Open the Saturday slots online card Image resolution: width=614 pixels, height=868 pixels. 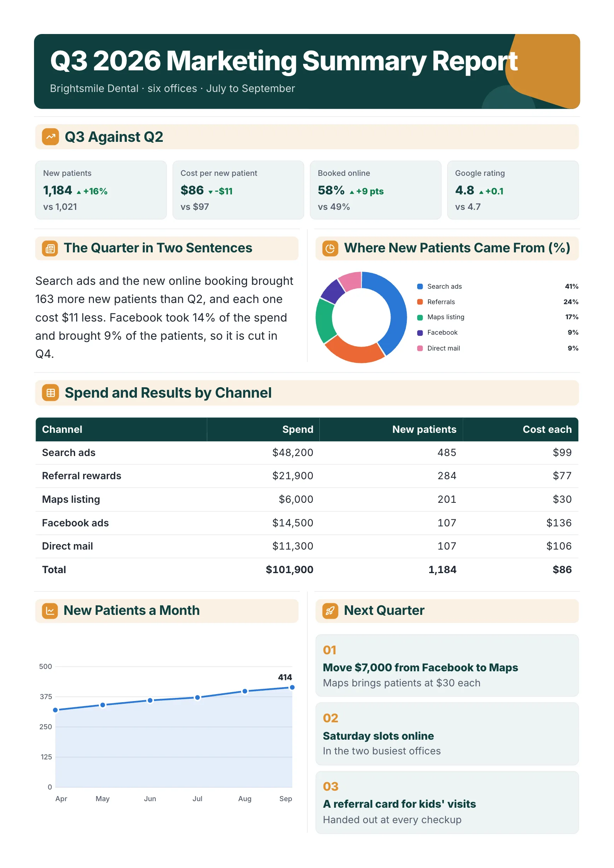pyautogui.click(x=447, y=734)
